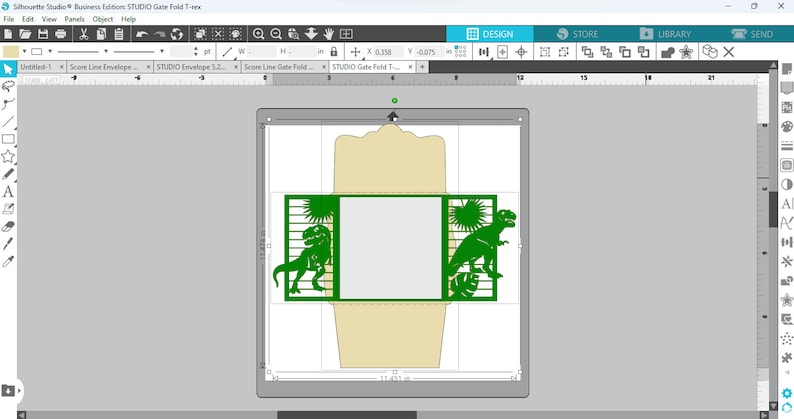This screenshot has height=419, width=794.
Task: Open the Object menu
Action: 103,19
